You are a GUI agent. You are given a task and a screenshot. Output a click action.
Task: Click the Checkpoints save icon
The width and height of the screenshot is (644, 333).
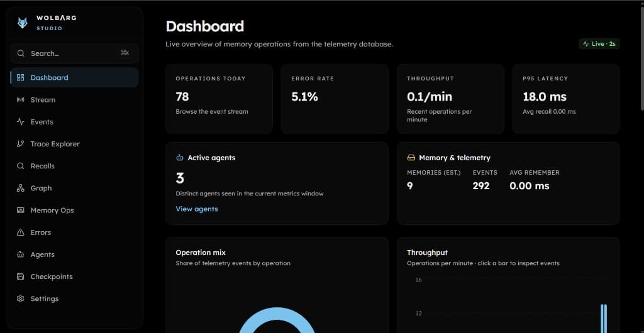click(21, 277)
